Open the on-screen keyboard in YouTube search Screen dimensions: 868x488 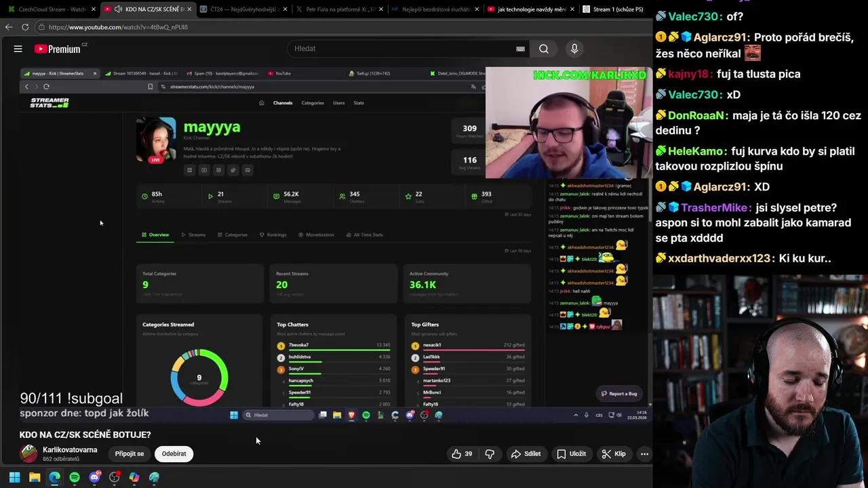(x=520, y=49)
